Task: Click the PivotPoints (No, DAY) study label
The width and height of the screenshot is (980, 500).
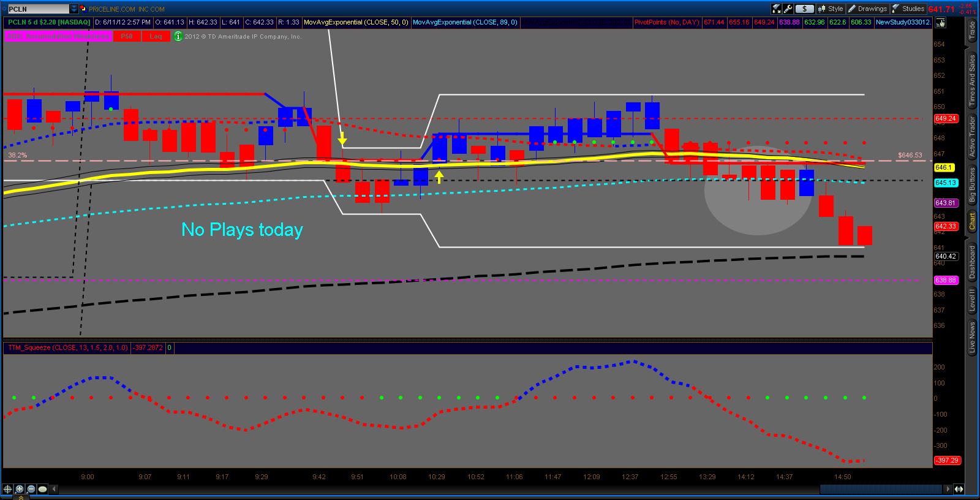Action: 666,23
